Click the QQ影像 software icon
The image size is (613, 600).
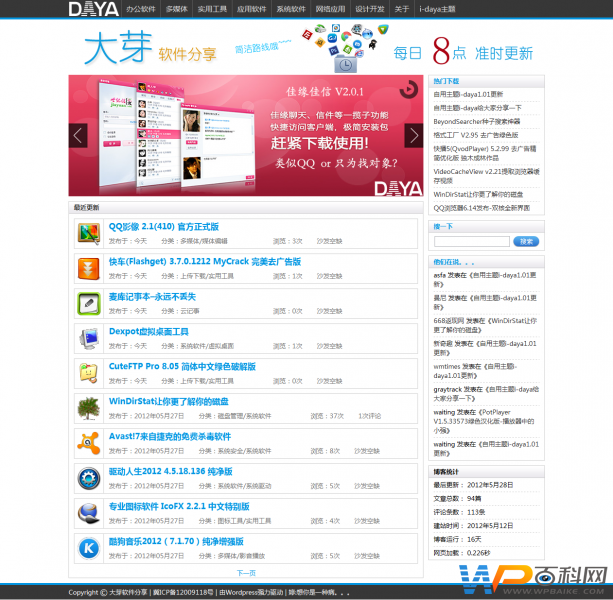pos(89,234)
